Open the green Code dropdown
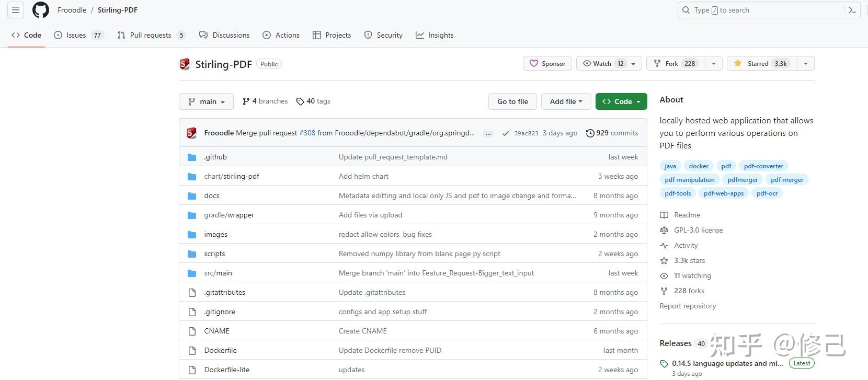Screen dimensions: 868x380 [x=621, y=101]
